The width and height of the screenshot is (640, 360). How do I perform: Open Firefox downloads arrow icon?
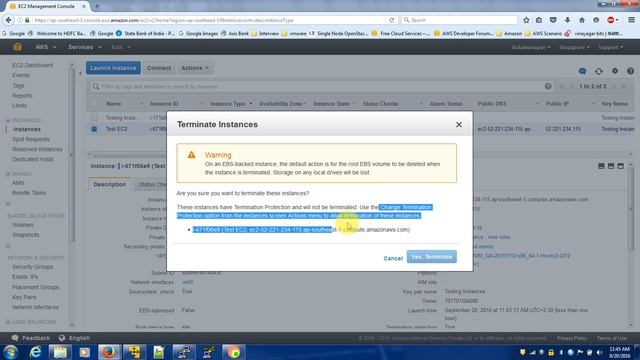[567, 20]
